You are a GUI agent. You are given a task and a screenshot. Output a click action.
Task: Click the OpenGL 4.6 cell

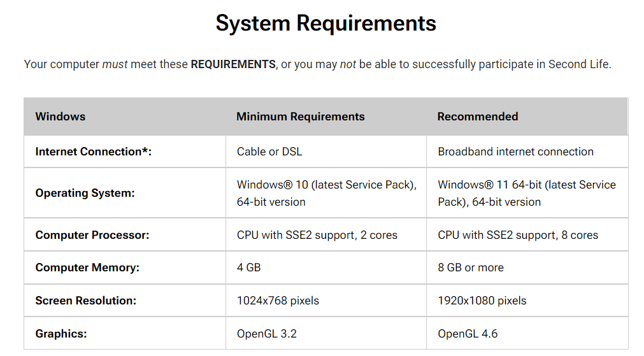tap(468, 334)
